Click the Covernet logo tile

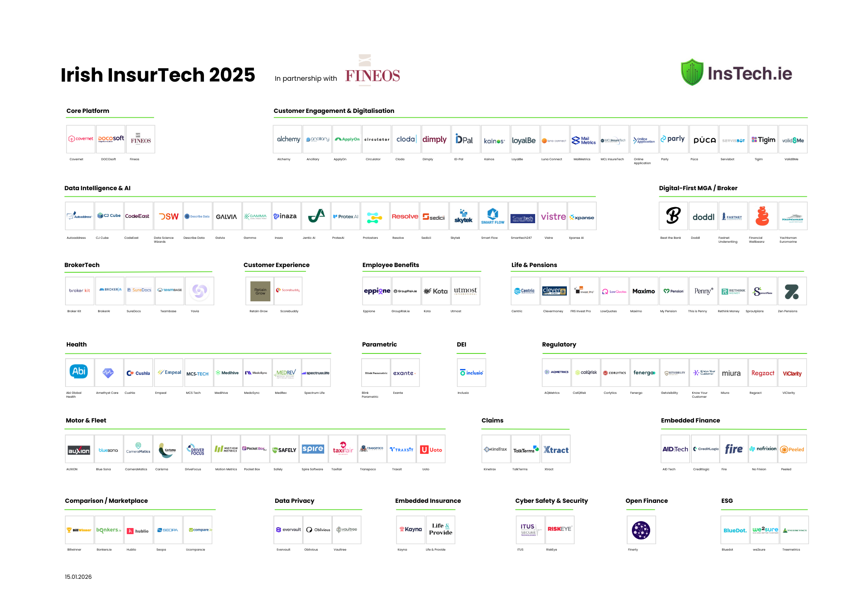tap(81, 139)
